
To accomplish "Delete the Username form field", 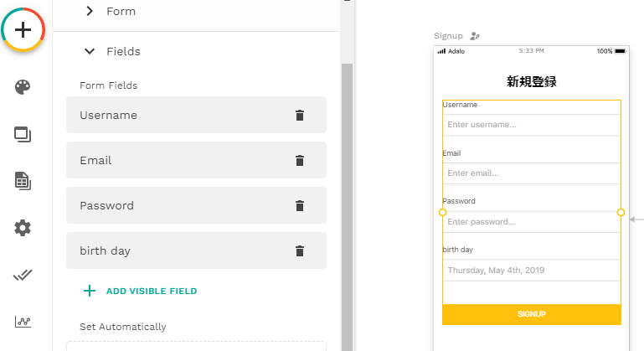I will click(x=300, y=116).
